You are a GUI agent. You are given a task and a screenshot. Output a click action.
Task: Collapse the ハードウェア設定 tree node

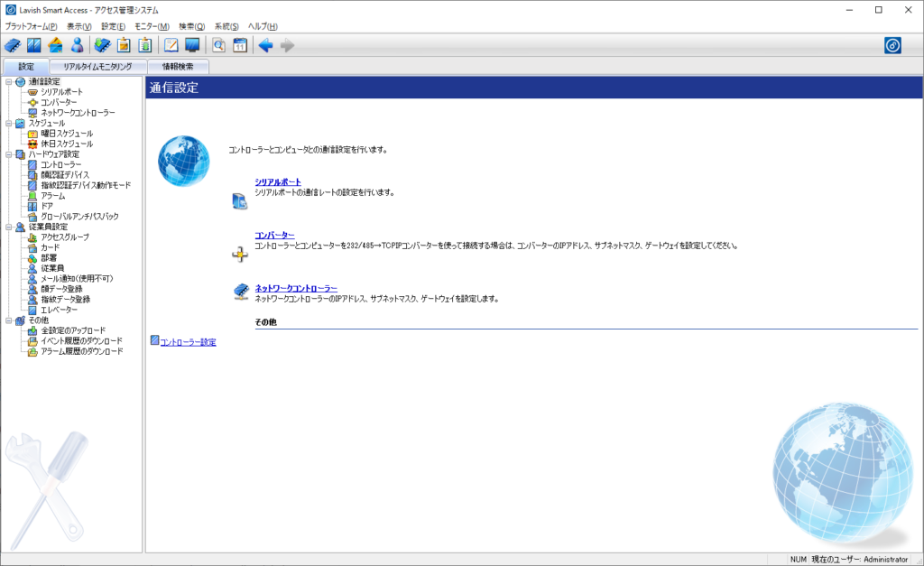[8, 154]
